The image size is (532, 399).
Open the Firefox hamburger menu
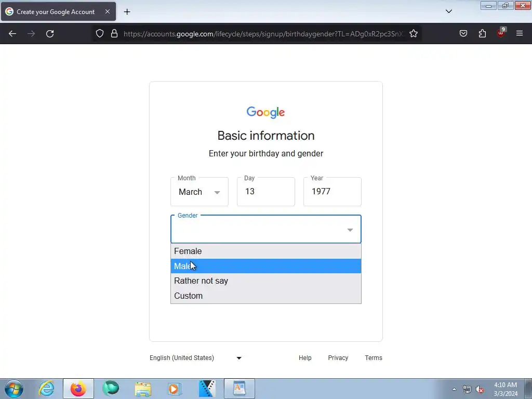point(520,34)
